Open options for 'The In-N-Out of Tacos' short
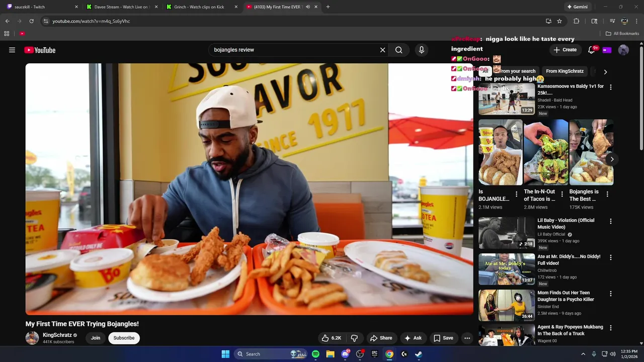Image resolution: width=644 pixels, height=362 pixels. (562, 194)
